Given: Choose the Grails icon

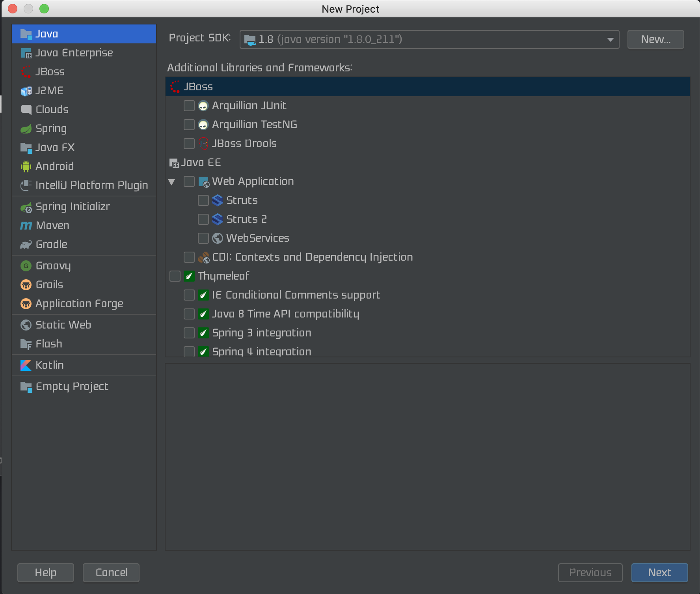Looking at the screenshot, I should (x=26, y=285).
